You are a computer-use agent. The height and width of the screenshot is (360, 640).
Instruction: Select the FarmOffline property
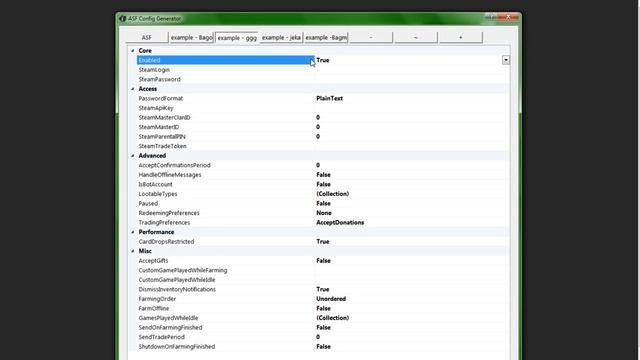click(153, 309)
